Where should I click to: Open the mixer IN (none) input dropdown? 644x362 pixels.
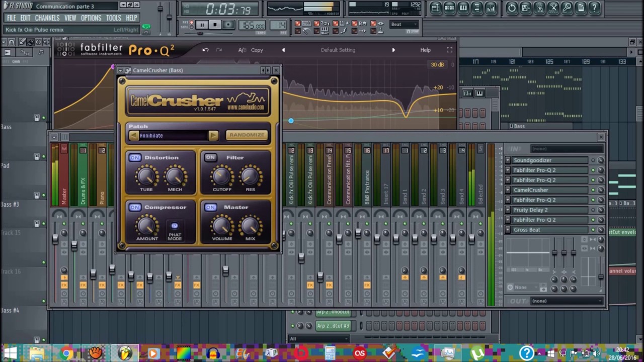click(567, 149)
